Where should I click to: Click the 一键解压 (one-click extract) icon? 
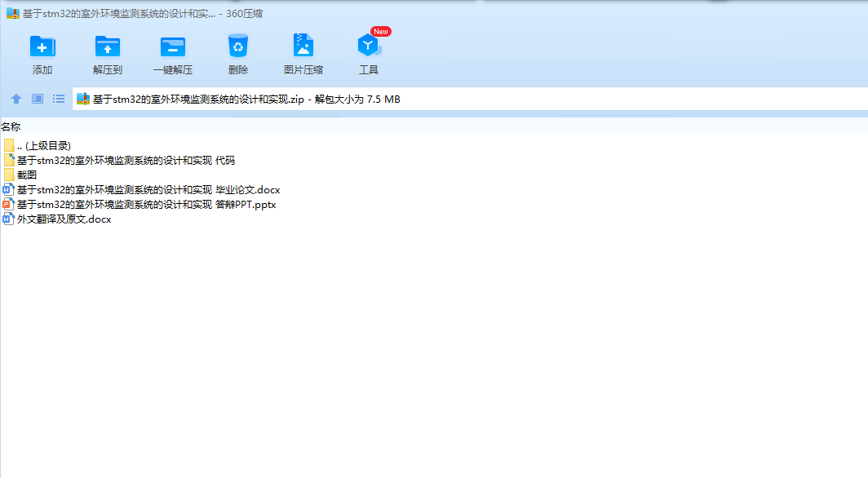click(173, 46)
